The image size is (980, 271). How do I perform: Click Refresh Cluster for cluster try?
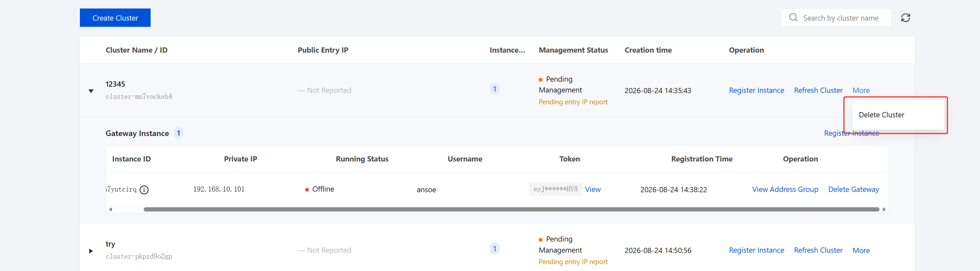click(x=818, y=250)
